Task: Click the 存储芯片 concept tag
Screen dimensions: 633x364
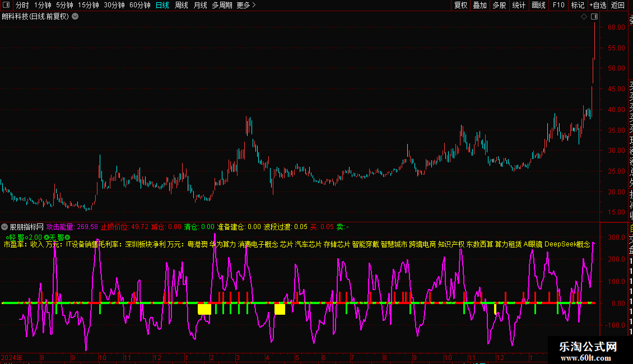Action: click(x=337, y=244)
